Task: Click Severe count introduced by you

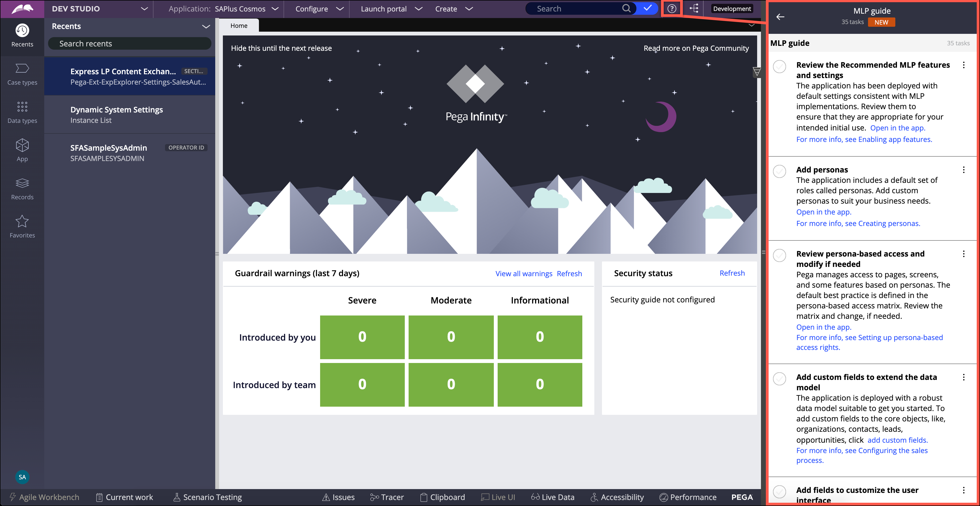Action: point(362,337)
